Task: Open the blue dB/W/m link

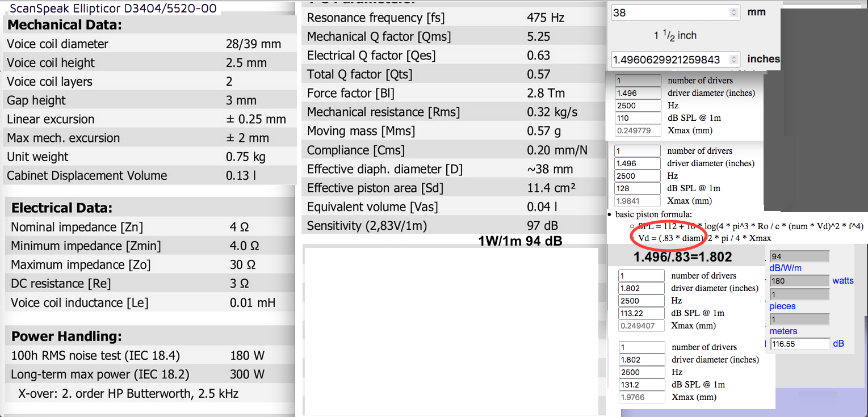Action: [785, 268]
